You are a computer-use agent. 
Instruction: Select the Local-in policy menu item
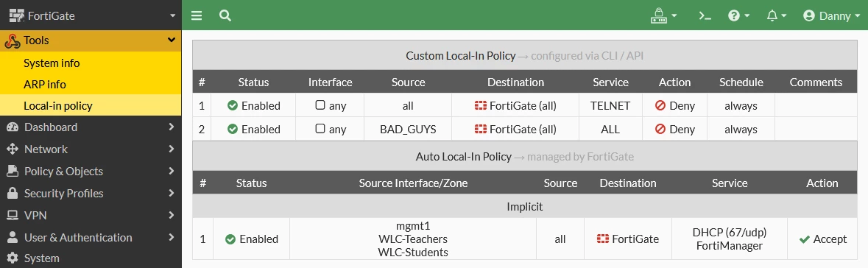[91, 106]
